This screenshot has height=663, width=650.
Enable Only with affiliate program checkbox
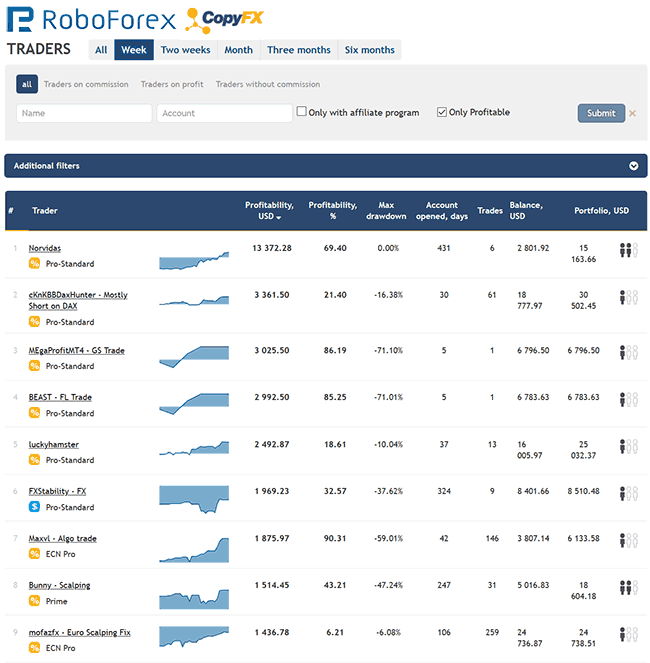click(302, 111)
